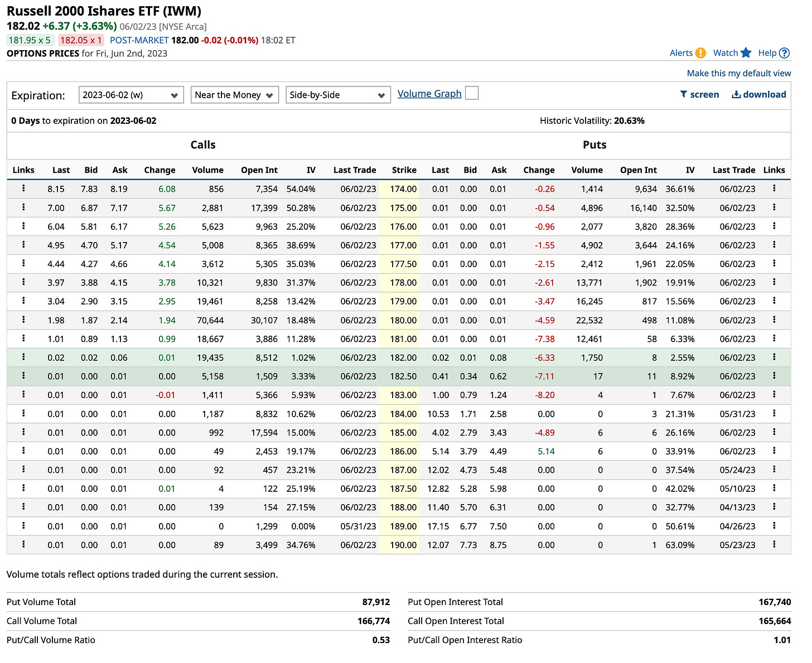Open calls links menu for strike 183.00
812x663 pixels.
click(x=23, y=394)
